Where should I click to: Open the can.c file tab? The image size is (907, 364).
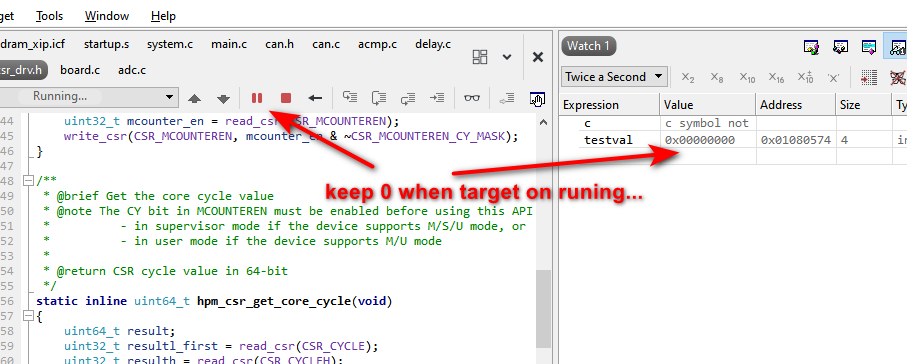[326, 44]
